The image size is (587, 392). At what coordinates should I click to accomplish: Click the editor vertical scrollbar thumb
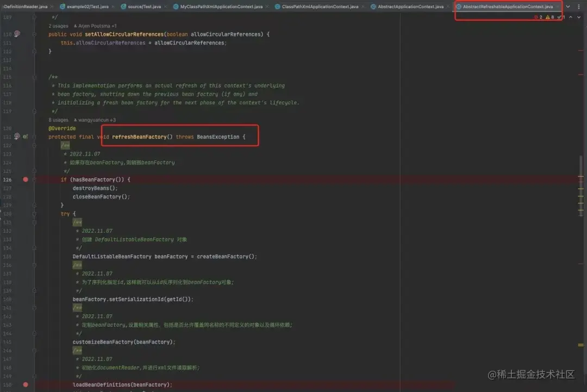coord(581,185)
